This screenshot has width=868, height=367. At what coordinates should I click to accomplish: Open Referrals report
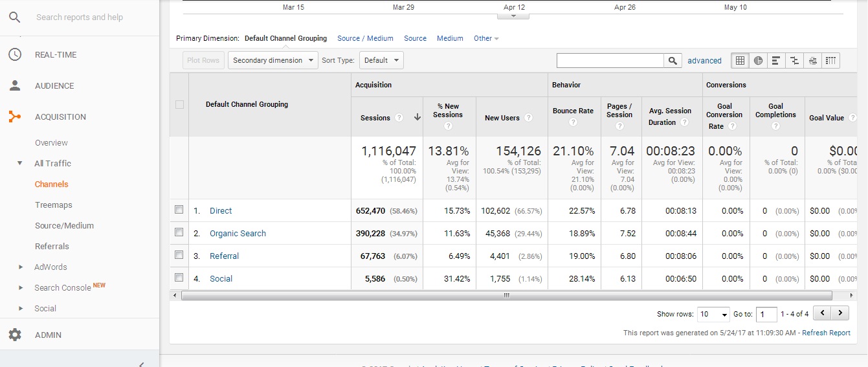click(52, 246)
